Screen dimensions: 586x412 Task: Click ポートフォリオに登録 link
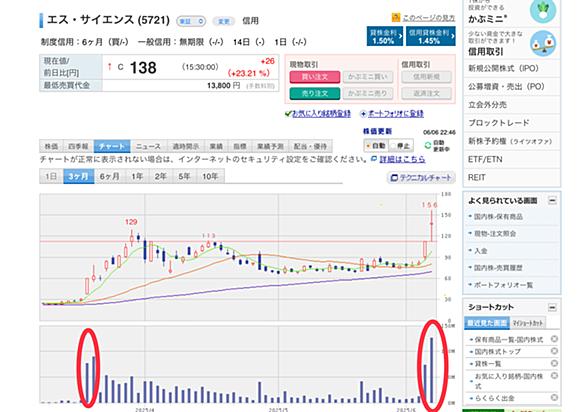click(396, 113)
